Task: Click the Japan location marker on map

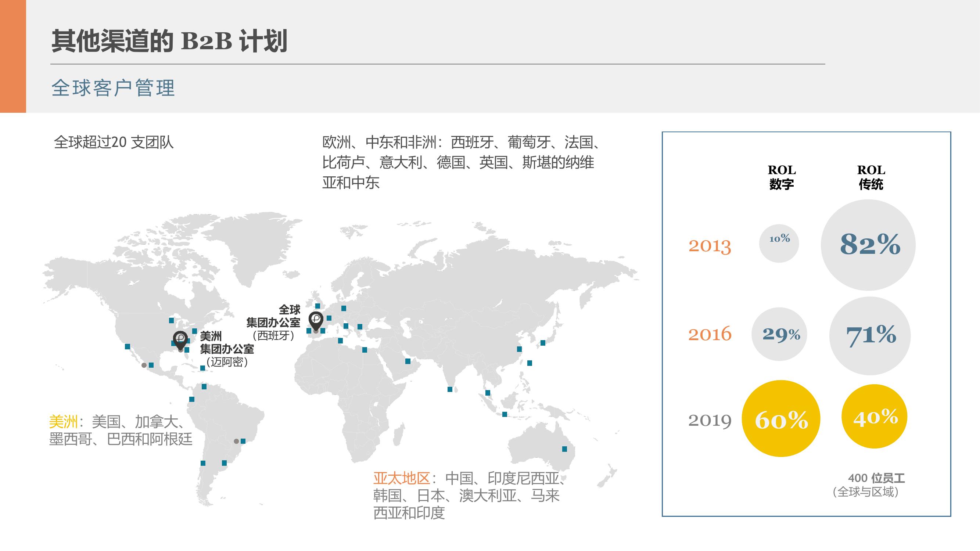Action: pos(543,343)
